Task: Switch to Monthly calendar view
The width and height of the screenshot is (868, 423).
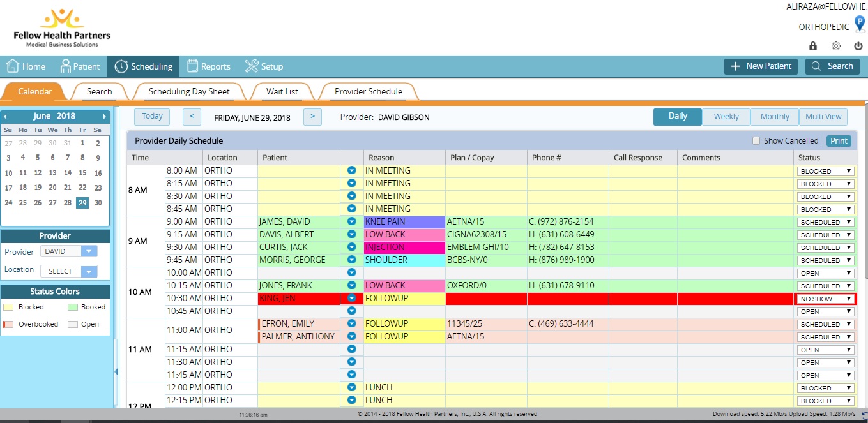Action: pos(775,117)
